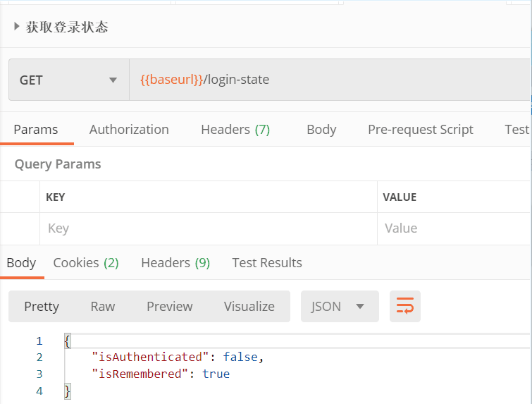The image size is (532, 404).
Task: Open the JSON format dropdown
Action: pos(339,306)
